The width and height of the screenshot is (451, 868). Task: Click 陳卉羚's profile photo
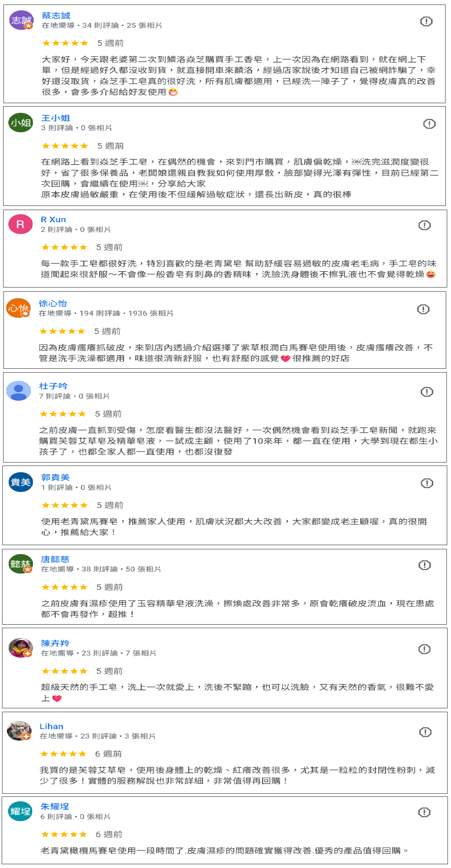[x=20, y=648]
